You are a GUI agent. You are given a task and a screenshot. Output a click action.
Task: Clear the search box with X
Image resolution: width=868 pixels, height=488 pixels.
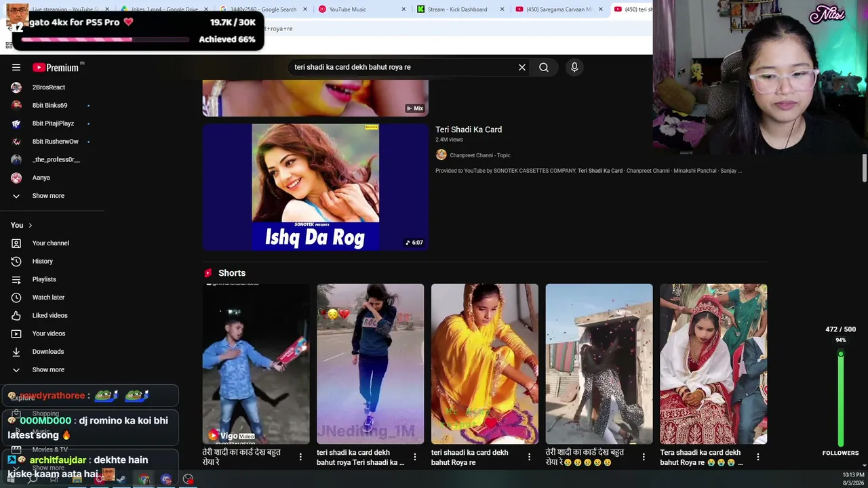522,67
